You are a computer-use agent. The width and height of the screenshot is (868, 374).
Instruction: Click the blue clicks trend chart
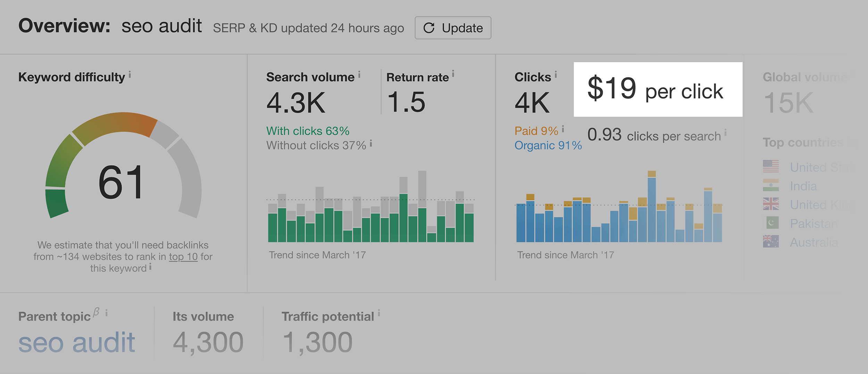[x=619, y=206]
